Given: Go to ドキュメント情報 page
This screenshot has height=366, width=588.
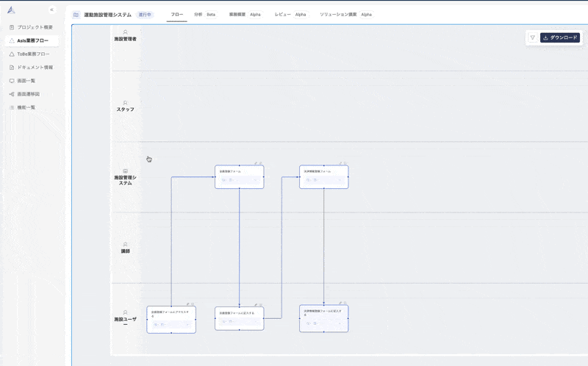Looking at the screenshot, I should (x=32, y=68).
